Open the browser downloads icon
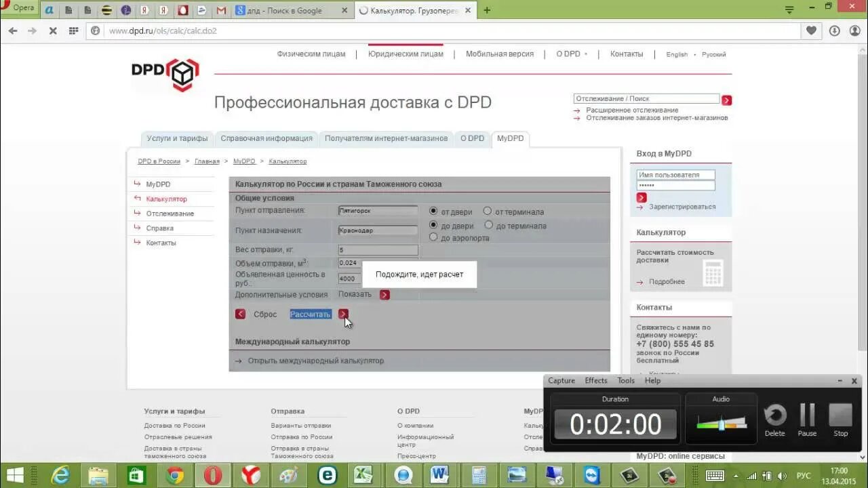868x488 pixels. click(835, 30)
